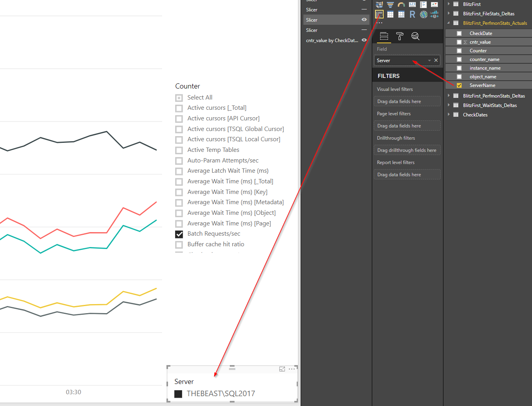Switch to the Fields well tab
The image size is (532, 406).
[x=384, y=36]
